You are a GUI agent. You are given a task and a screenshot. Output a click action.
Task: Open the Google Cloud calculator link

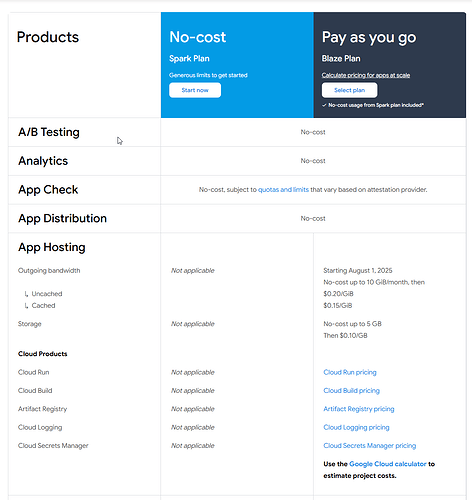(388, 464)
